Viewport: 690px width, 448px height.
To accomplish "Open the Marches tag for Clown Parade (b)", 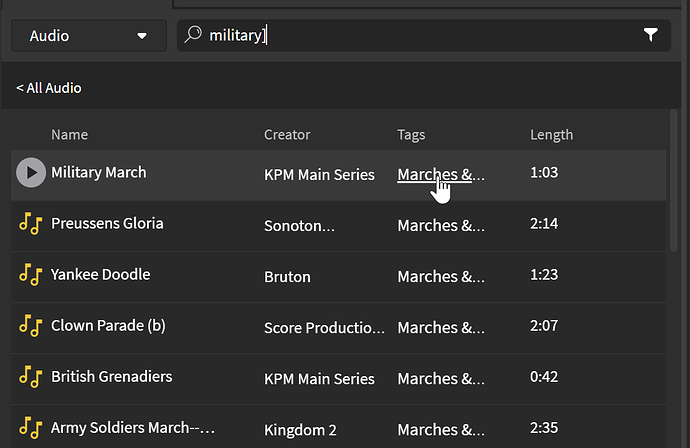I will click(441, 328).
